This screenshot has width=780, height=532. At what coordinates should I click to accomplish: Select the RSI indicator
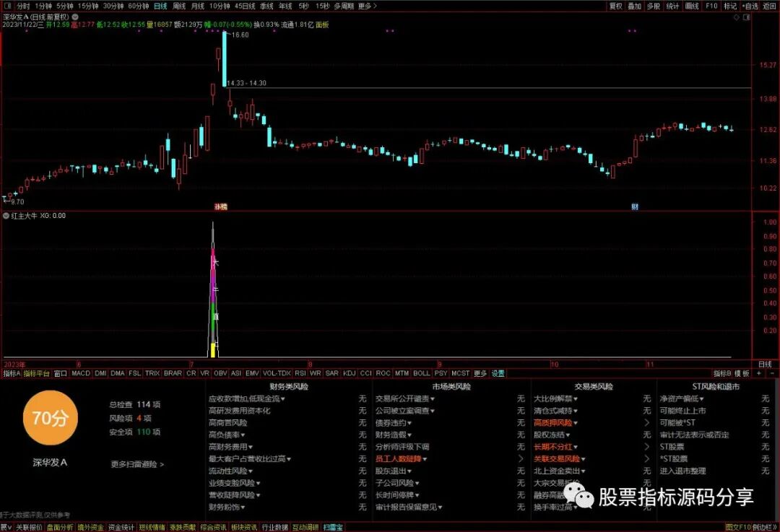[300, 373]
